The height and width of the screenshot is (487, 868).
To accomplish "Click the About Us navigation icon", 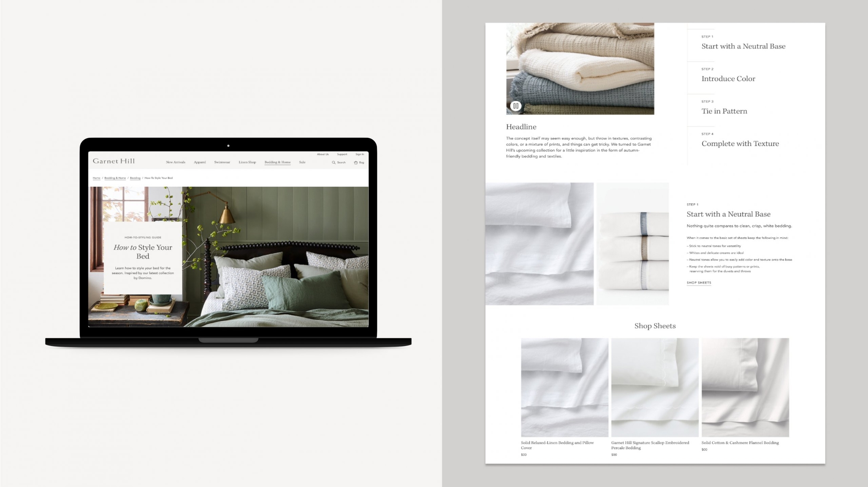I will pos(322,154).
